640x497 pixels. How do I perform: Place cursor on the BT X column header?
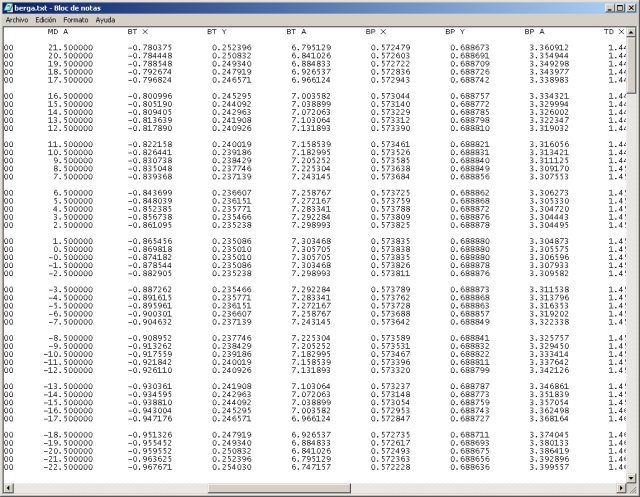coord(137,33)
